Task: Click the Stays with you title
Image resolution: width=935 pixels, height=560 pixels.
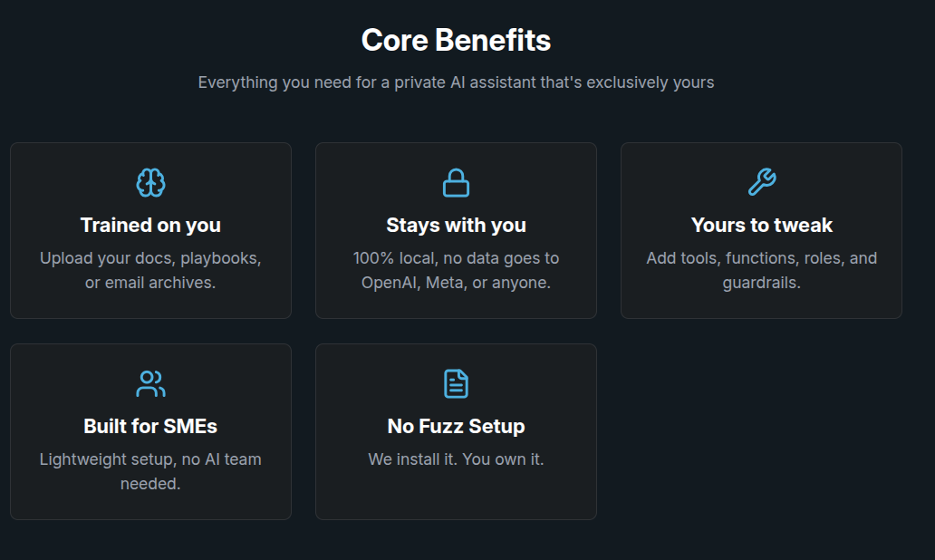Action: point(456,225)
